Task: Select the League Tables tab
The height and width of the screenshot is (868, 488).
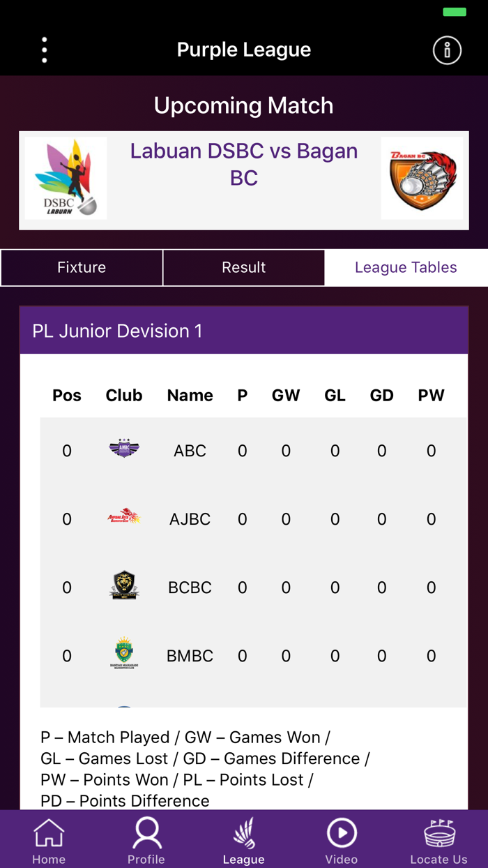Action: pyautogui.click(x=406, y=267)
